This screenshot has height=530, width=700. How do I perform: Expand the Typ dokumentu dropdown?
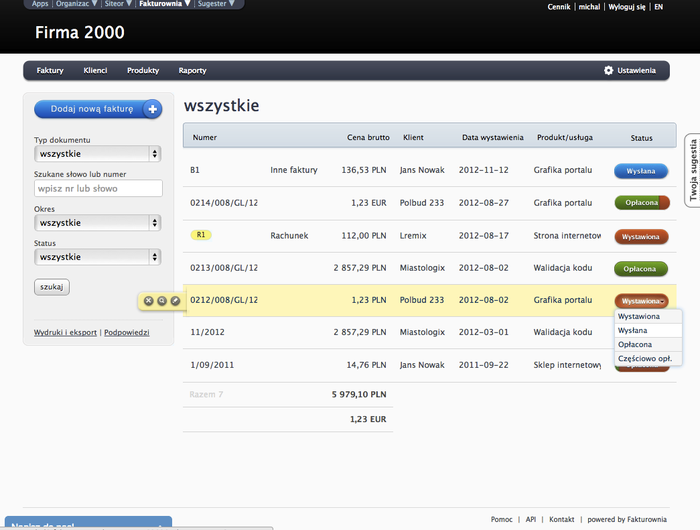[97, 154]
